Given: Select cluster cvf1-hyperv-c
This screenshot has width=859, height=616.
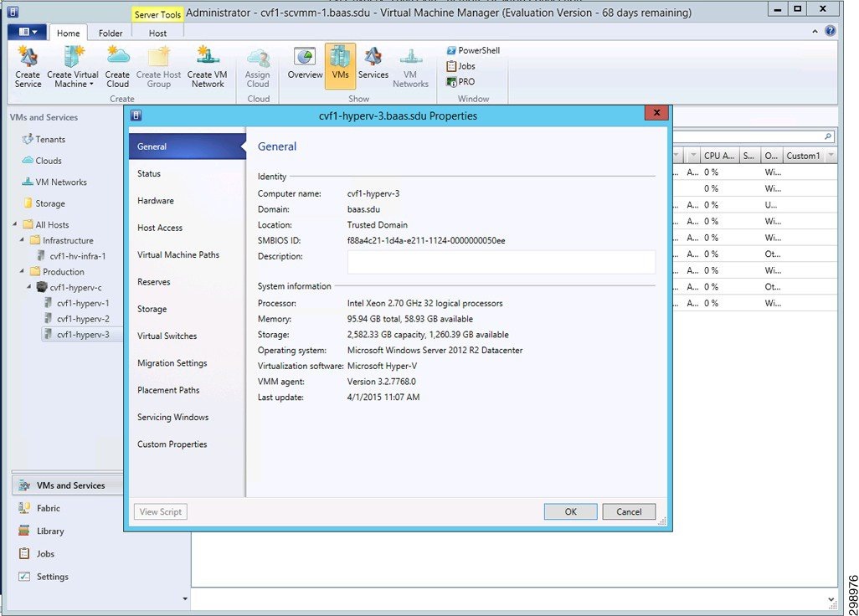Looking at the screenshot, I should point(69,287).
